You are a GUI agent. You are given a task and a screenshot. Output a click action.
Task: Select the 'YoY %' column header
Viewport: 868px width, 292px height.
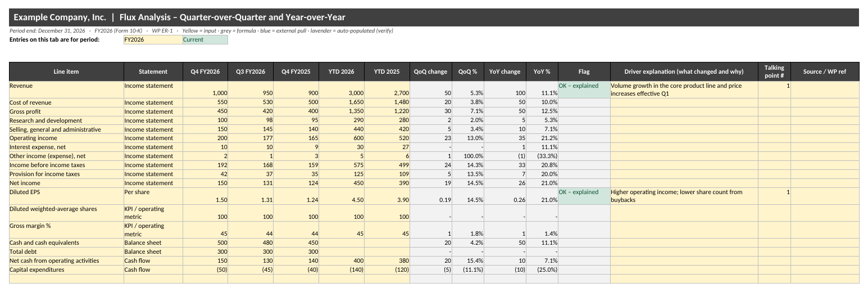point(542,71)
